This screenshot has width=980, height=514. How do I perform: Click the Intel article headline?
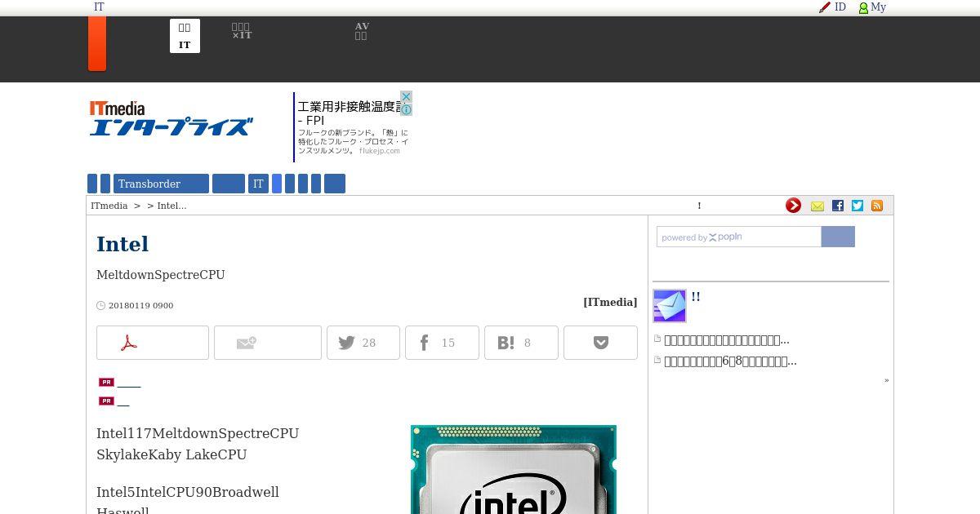(122, 244)
